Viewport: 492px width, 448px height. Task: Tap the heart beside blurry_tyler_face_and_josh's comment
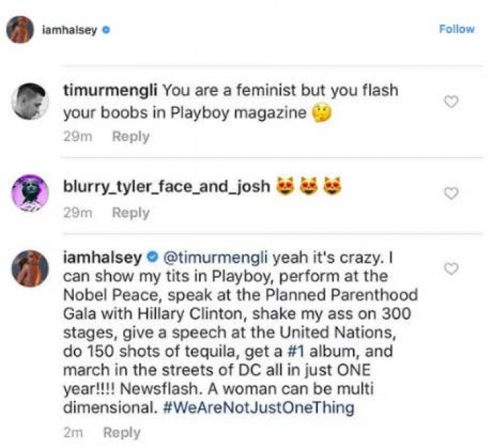[x=451, y=193]
